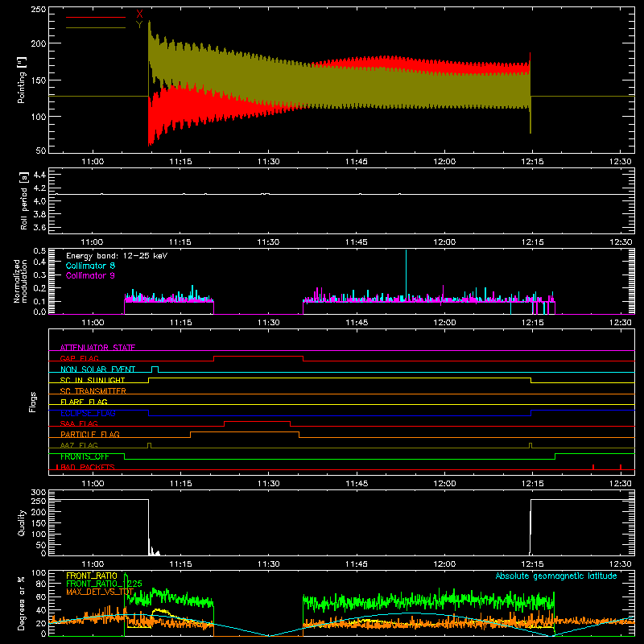Click the Flags axis title
Image resolution: width=644 pixels, height=644 pixels.
tap(33, 402)
